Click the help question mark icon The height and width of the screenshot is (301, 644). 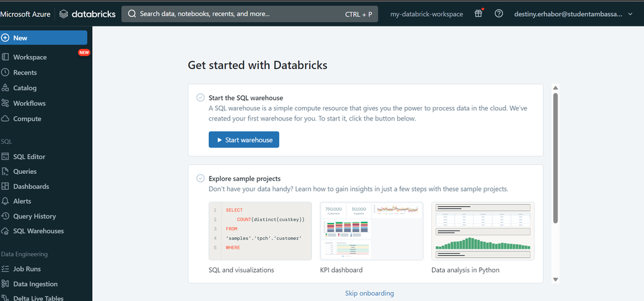498,14
